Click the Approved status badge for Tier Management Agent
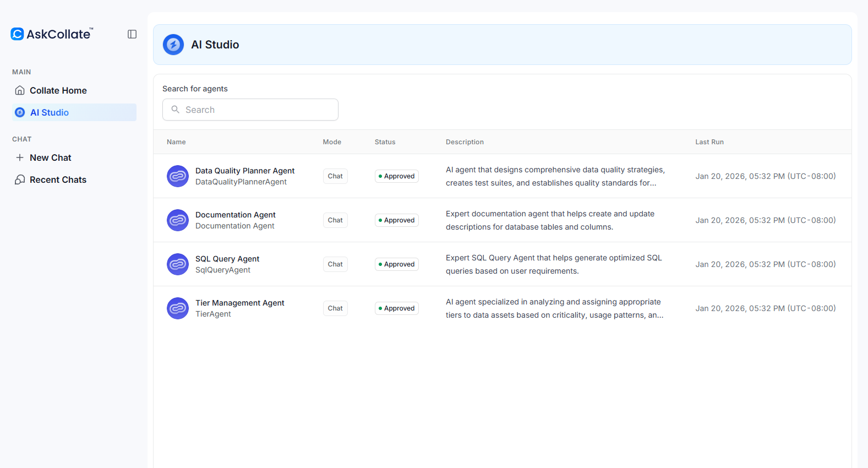The image size is (868, 468). (397, 308)
